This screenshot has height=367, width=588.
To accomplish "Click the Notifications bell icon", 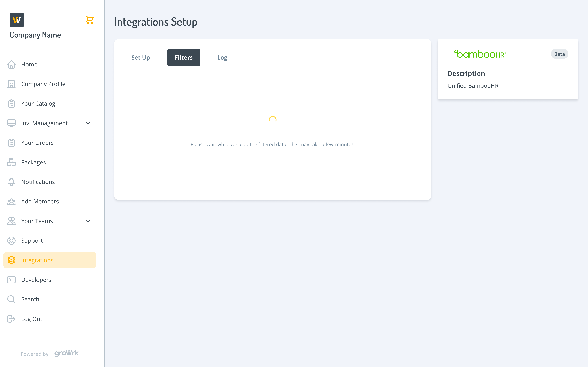I will coord(11,182).
